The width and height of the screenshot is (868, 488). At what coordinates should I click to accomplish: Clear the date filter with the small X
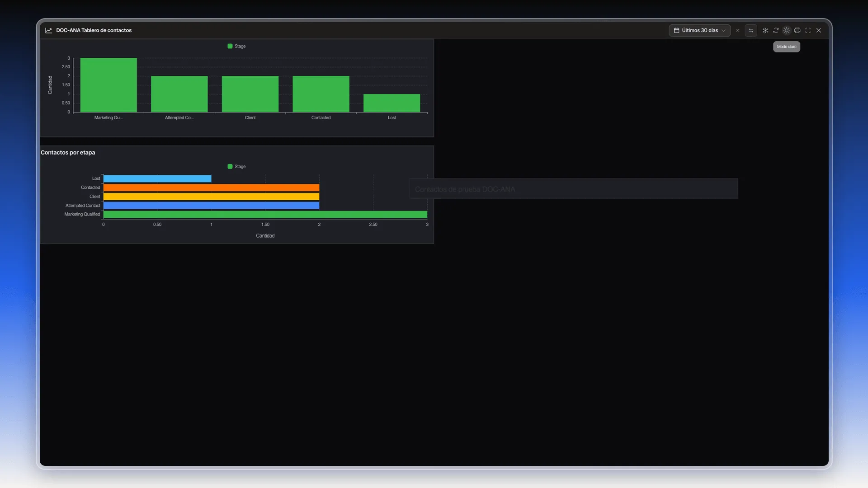click(x=738, y=31)
